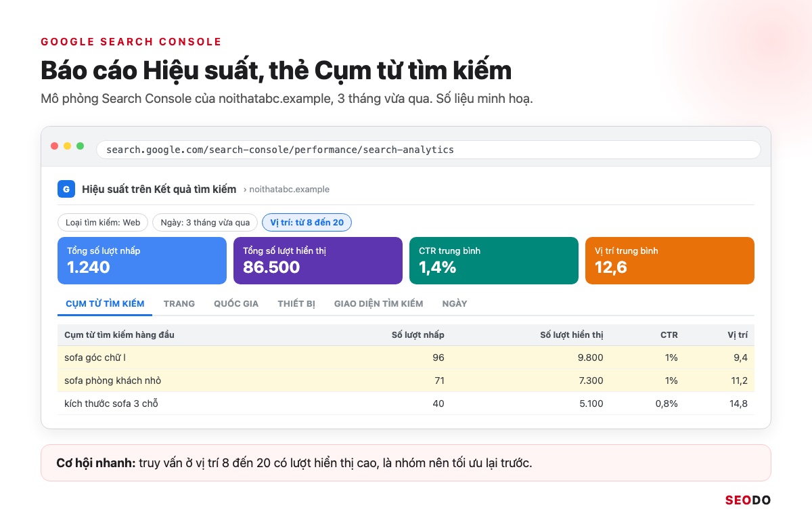Open the 'Loại tìm kiếm: Web' filter chip
Viewport: 812px width, 522px height.
(103, 222)
